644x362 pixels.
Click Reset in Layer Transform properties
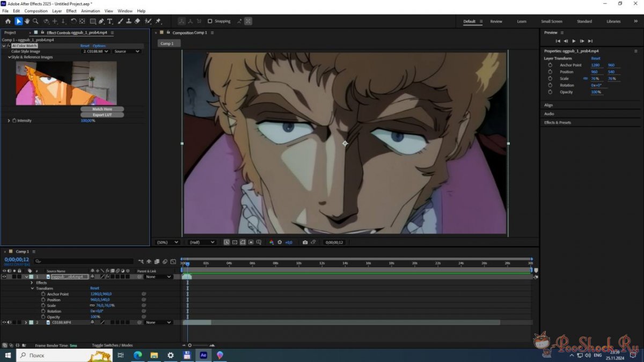[x=596, y=58]
